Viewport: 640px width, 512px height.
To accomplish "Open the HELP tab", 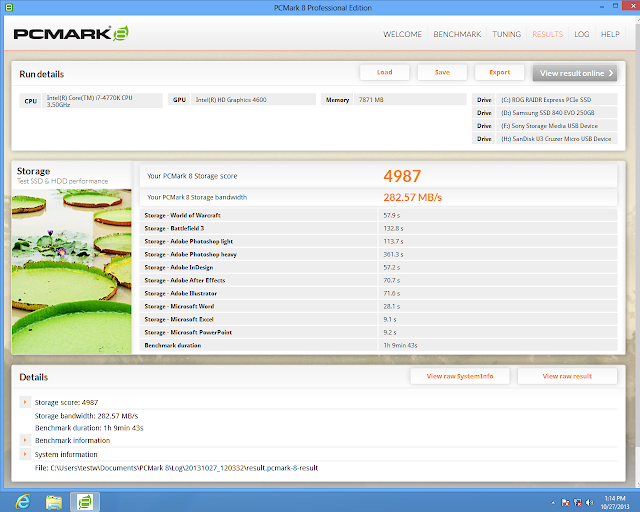I will [x=610, y=34].
